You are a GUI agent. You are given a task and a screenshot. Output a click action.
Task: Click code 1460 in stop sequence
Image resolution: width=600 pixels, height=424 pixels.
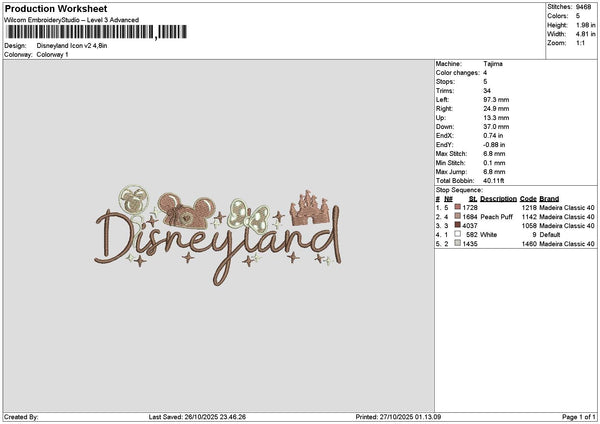(x=529, y=243)
